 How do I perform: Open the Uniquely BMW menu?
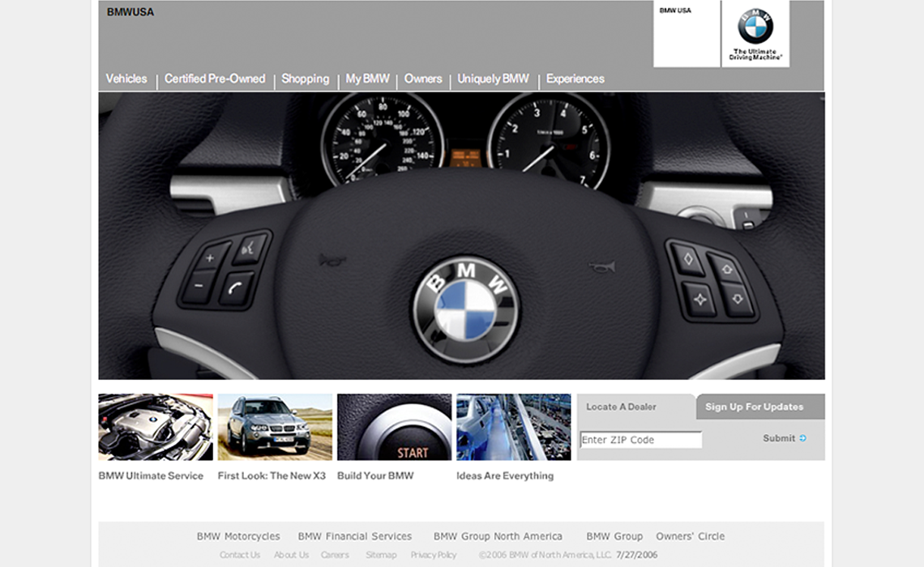click(x=494, y=79)
